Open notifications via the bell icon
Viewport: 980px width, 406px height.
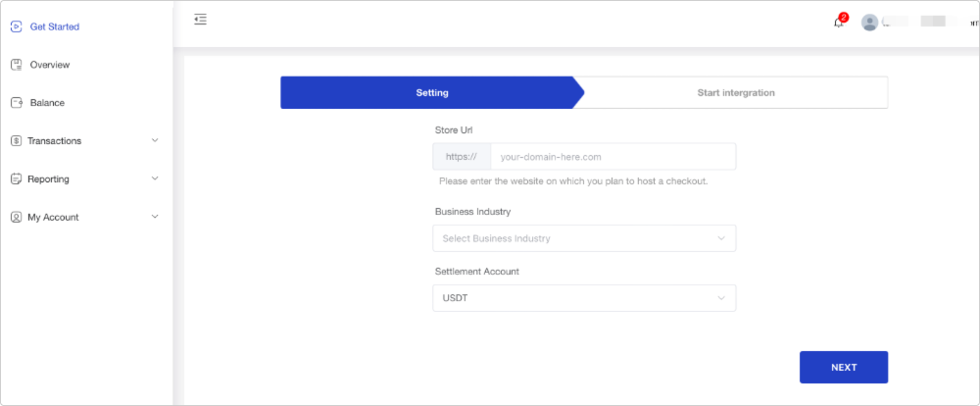pos(839,23)
